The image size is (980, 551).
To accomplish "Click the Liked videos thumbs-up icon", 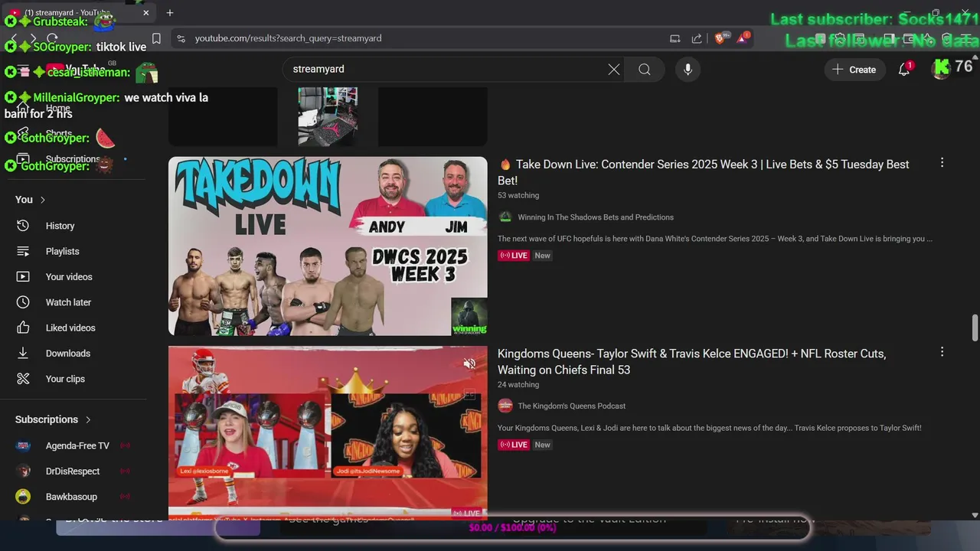I will 23,328.
